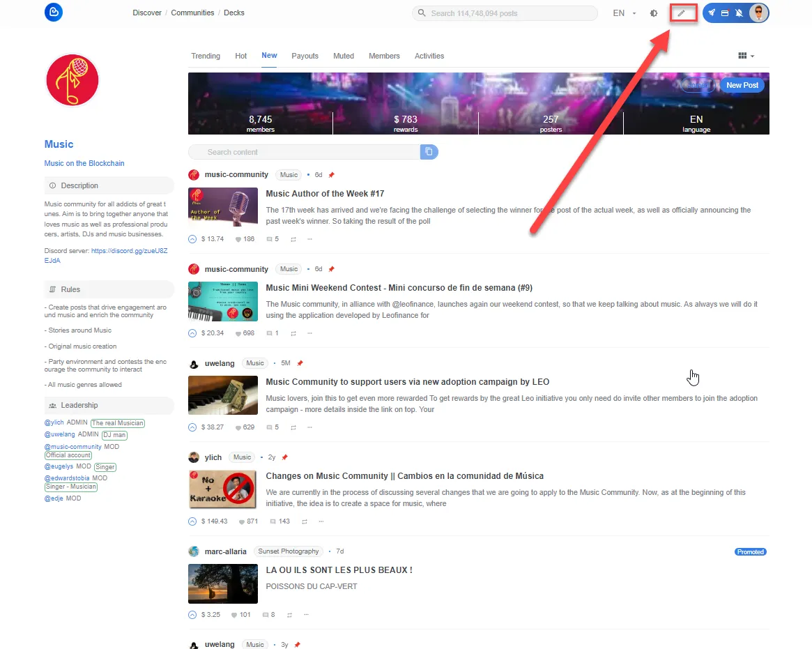The width and height of the screenshot is (812, 649).
Task: Expand the grid view layout dropdown
Action: [x=746, y=56]
